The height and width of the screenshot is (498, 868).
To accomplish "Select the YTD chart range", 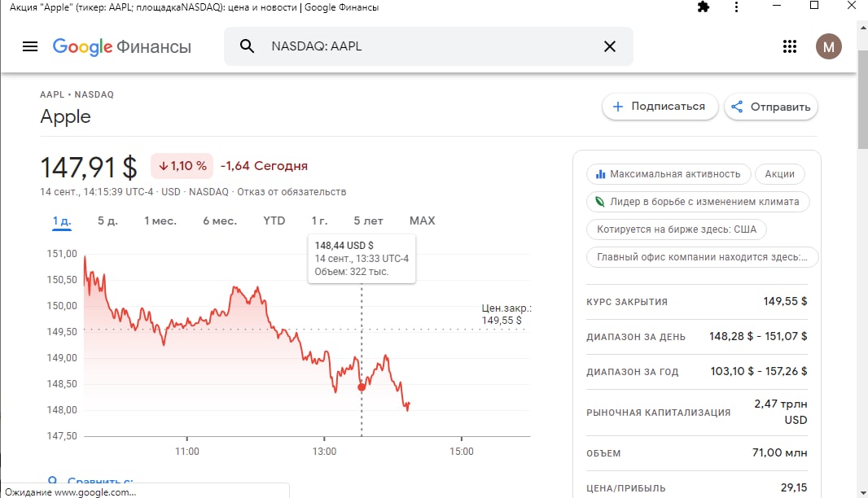I will tap(274, 221).
